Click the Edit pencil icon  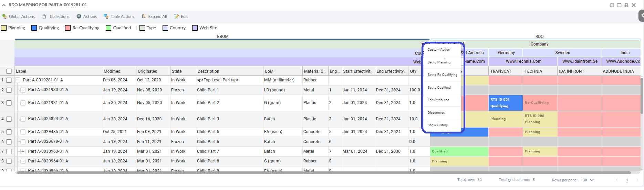click(x=176, y=17)
